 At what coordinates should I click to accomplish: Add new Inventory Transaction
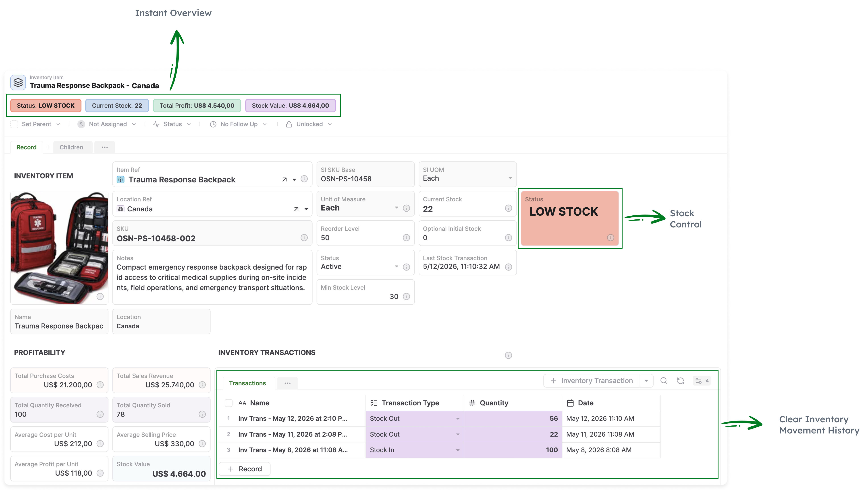point(591,381)
